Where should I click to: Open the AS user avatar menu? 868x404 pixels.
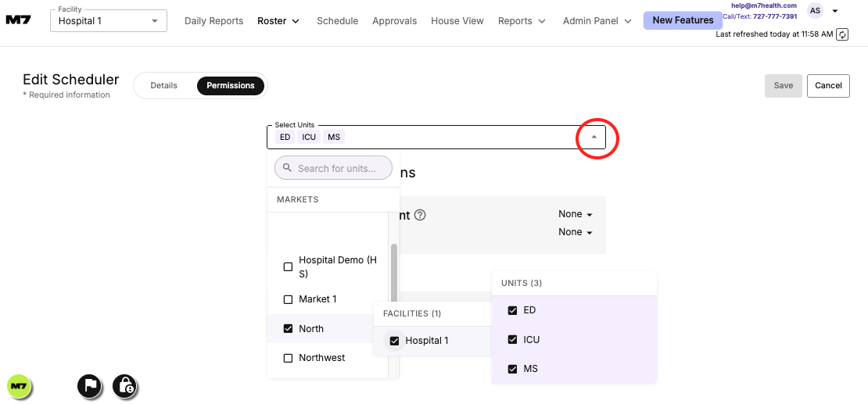pyautogui.click(x=816, y=11)
